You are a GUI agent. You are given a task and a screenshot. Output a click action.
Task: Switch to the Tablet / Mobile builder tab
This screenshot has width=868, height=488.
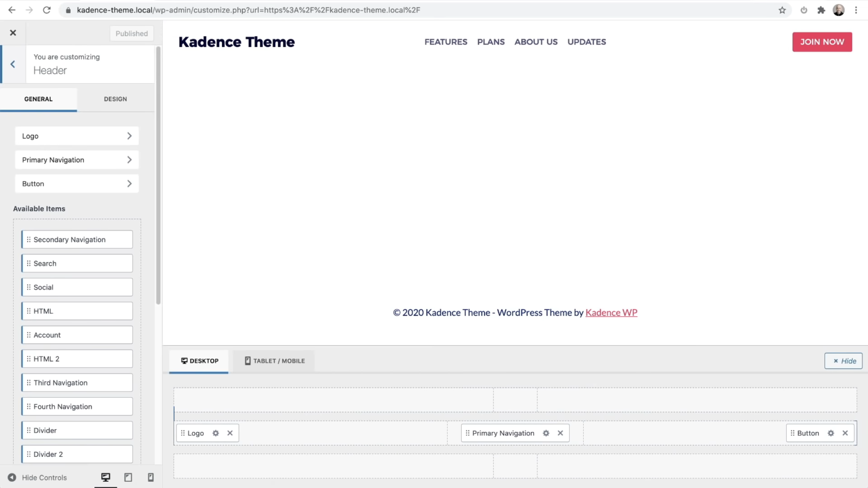pos(274,361)
